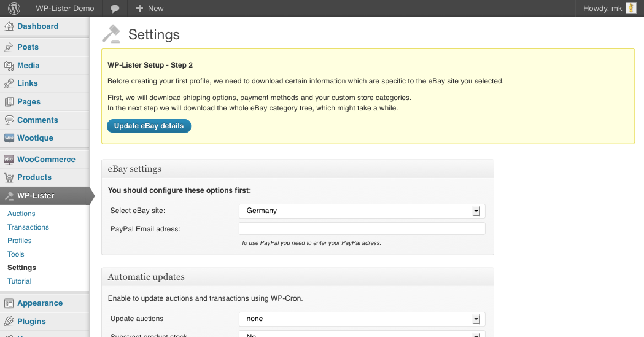Click the WP-Lister Setup - Step 2 heading

[150, 65]
